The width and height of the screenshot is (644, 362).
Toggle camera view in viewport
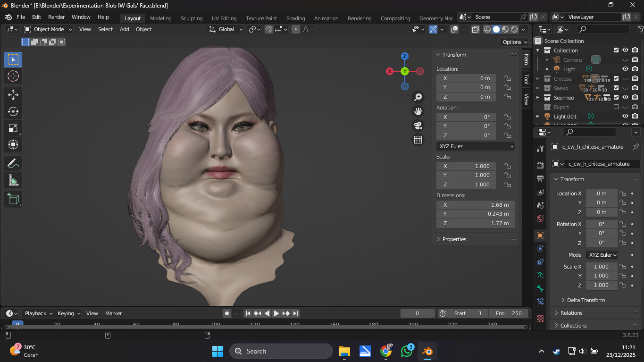(x=418, y=126)
